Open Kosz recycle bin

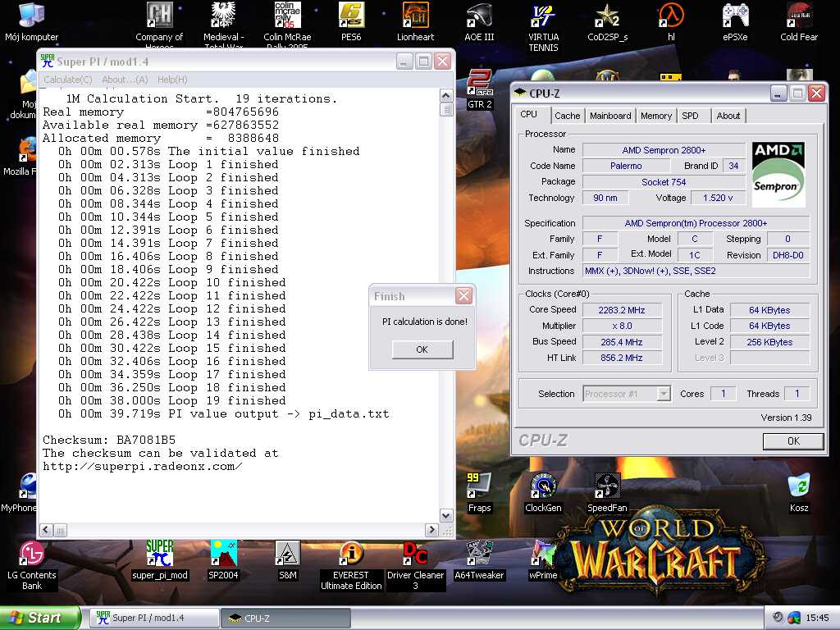[799, 493]
